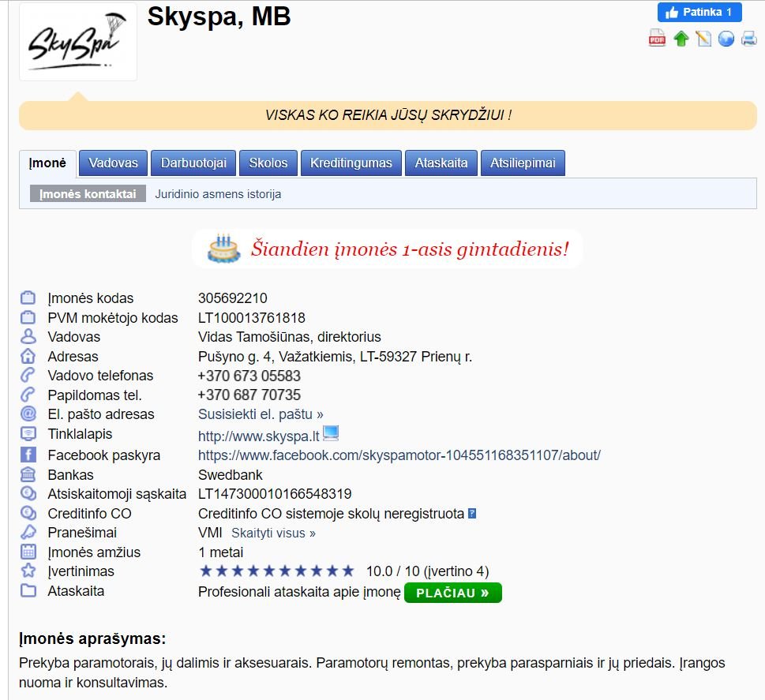Click the star rating row
Screen dimensions: 765x700
276,571
